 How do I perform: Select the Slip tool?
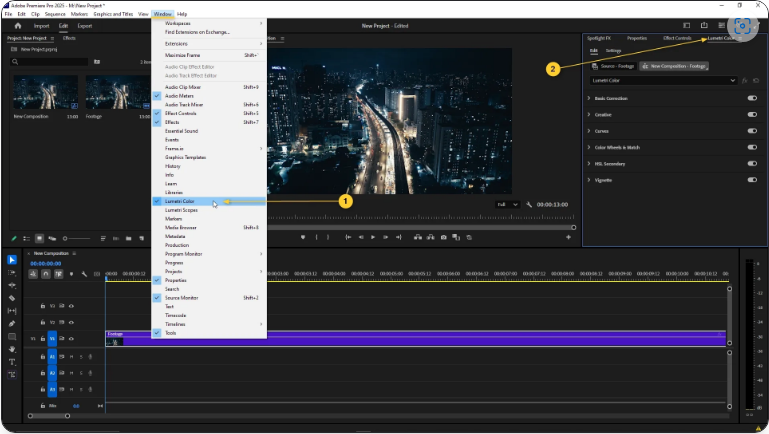12,311
